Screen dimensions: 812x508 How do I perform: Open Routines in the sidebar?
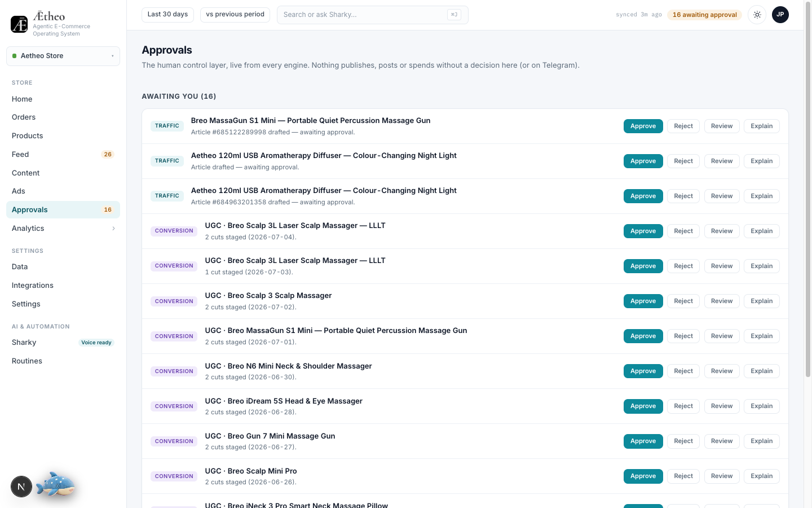(x=63, y=361)
